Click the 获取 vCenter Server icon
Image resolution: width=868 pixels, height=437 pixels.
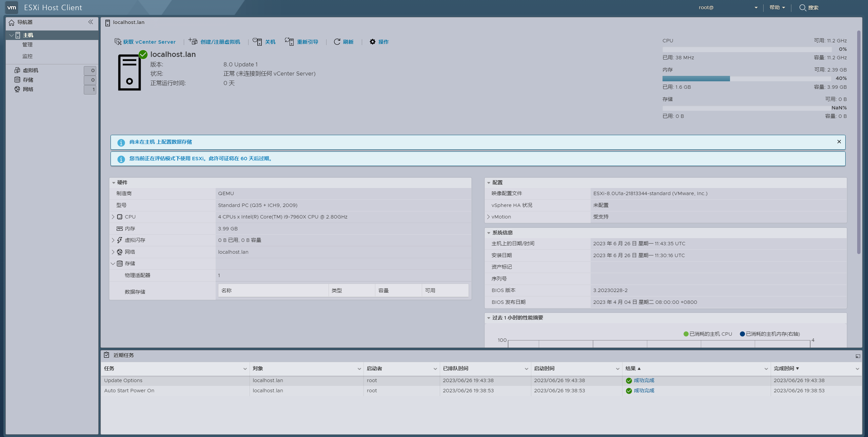(x=118, y=42)
